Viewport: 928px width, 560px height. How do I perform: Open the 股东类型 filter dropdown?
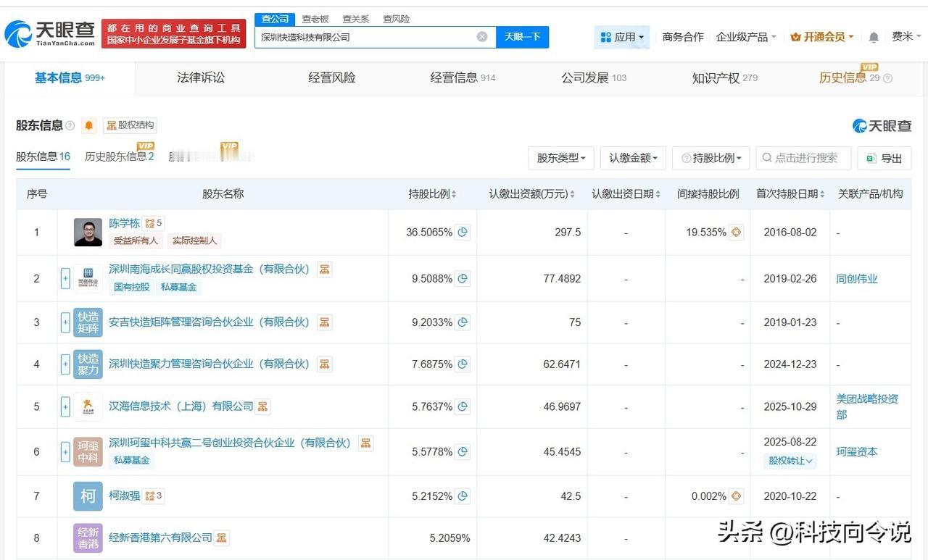pyautogui.click(x=561, y=158)
